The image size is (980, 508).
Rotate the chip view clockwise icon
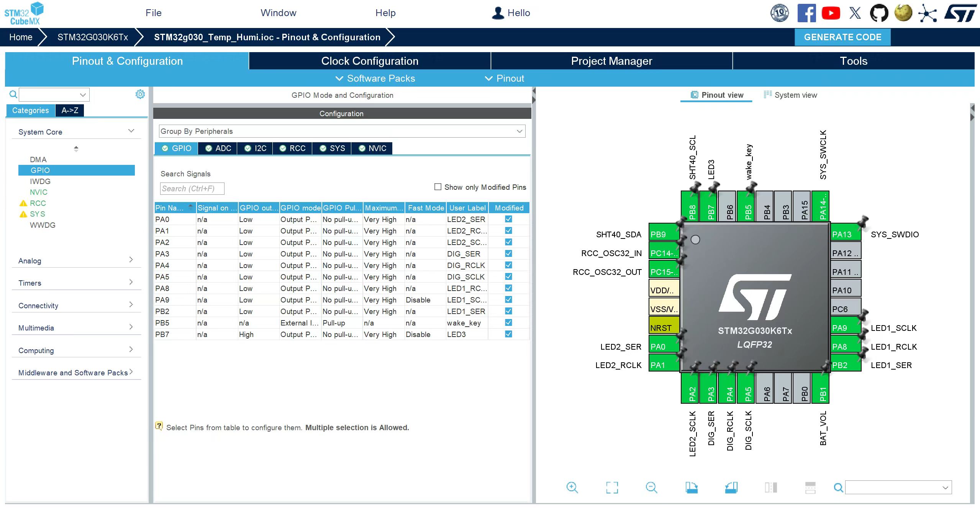point(692,487)
